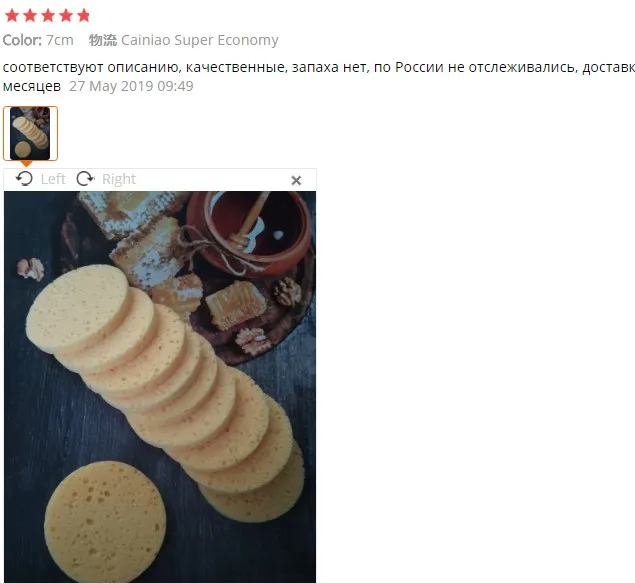Screen dimensions: 635x584
Task: Close the enlarged review photo viewer
Action: [x=296, y=181]
